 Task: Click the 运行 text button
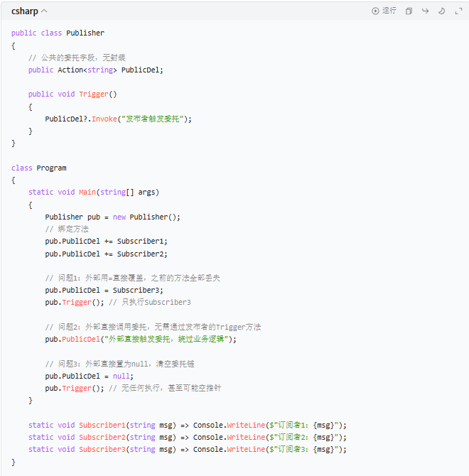click(x=389, y=11)
